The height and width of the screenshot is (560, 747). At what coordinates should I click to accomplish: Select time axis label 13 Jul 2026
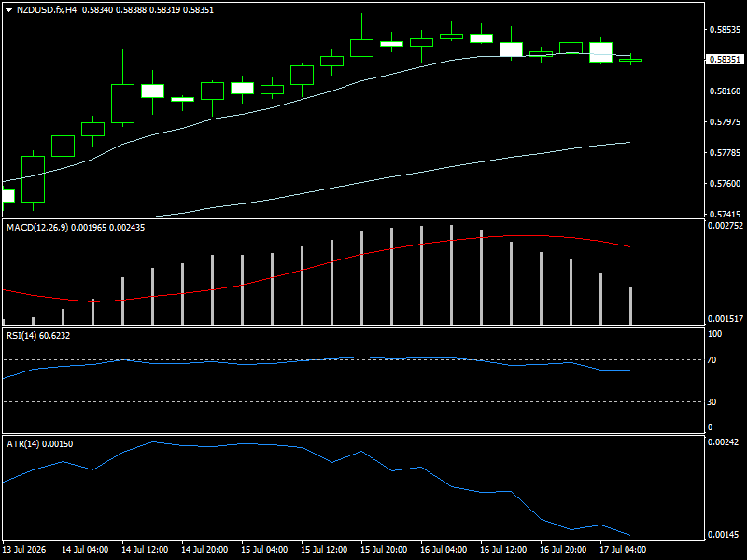pyautogui.click(x=24, y=550)
